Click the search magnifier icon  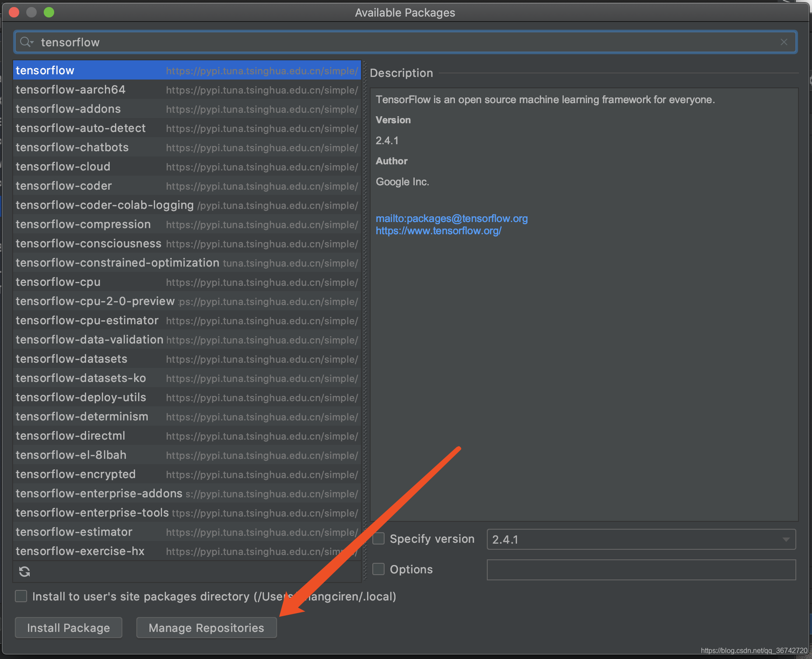pos(26,42)
